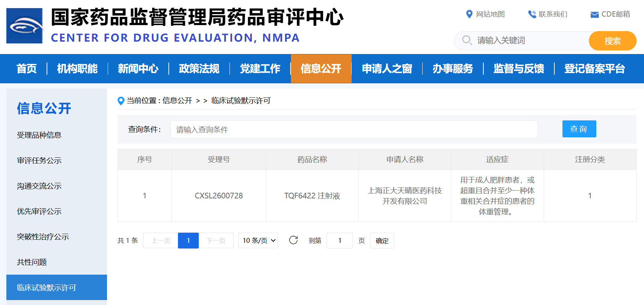The image size is (644, 305).
Task: Open the 登记备案平台 navigation tab
Action: pyautogui.click(x=595, y=68)
